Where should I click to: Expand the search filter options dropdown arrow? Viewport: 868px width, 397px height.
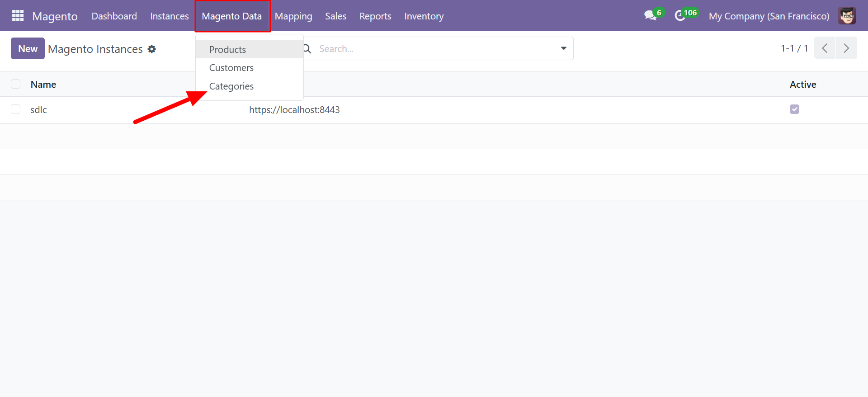pyautogui.click(x=564, y=48)
